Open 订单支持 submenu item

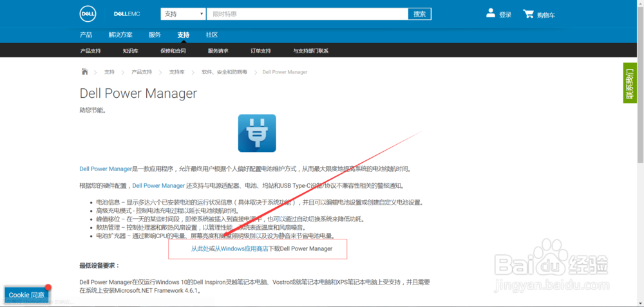[261, 51]
